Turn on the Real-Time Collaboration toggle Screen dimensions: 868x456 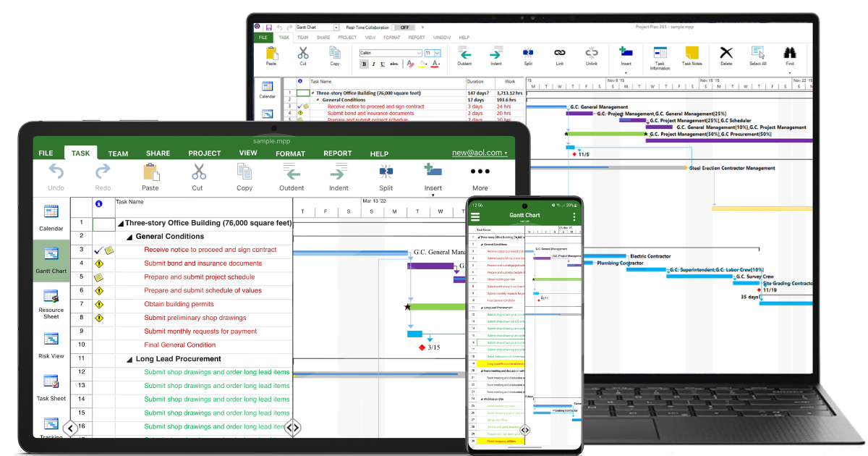(x=403, y=27)
